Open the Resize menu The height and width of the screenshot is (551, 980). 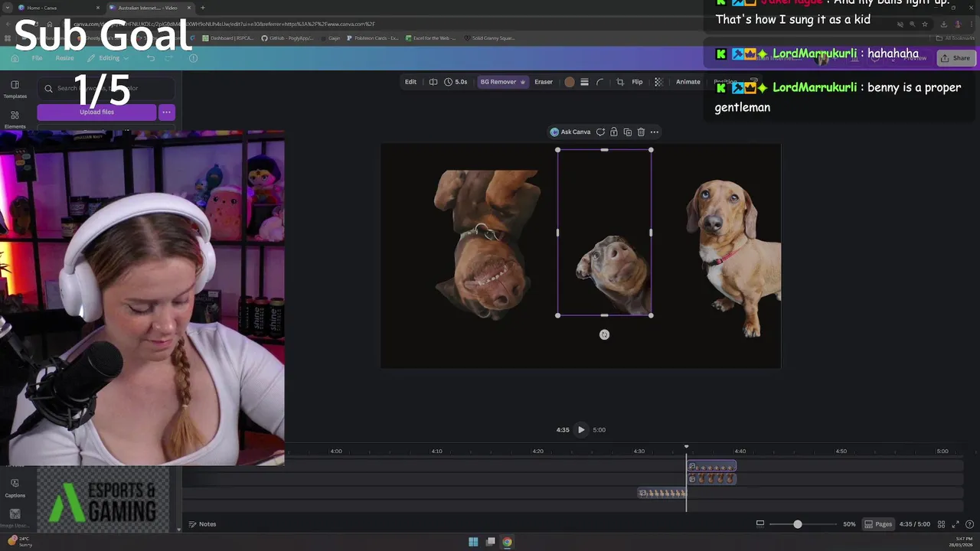[64, 58]
